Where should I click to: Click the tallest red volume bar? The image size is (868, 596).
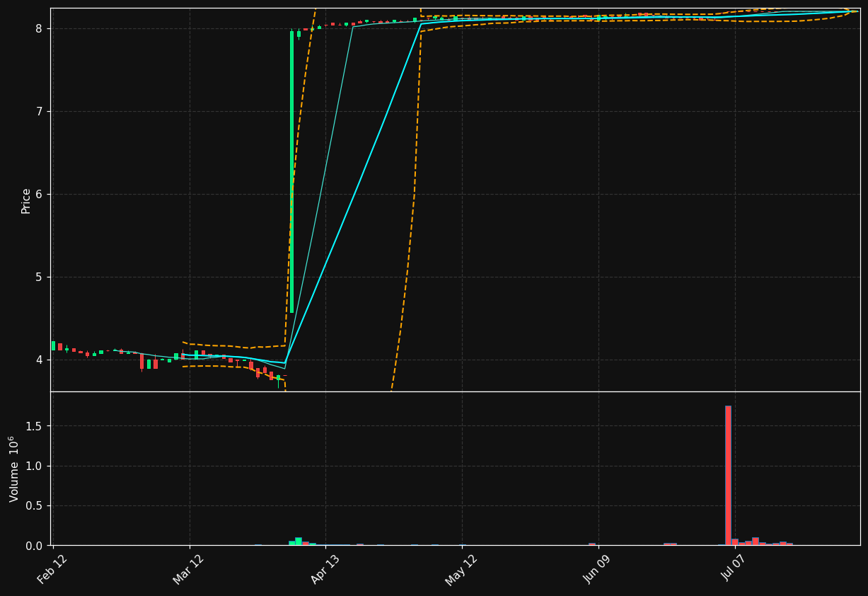pos(728,475)
